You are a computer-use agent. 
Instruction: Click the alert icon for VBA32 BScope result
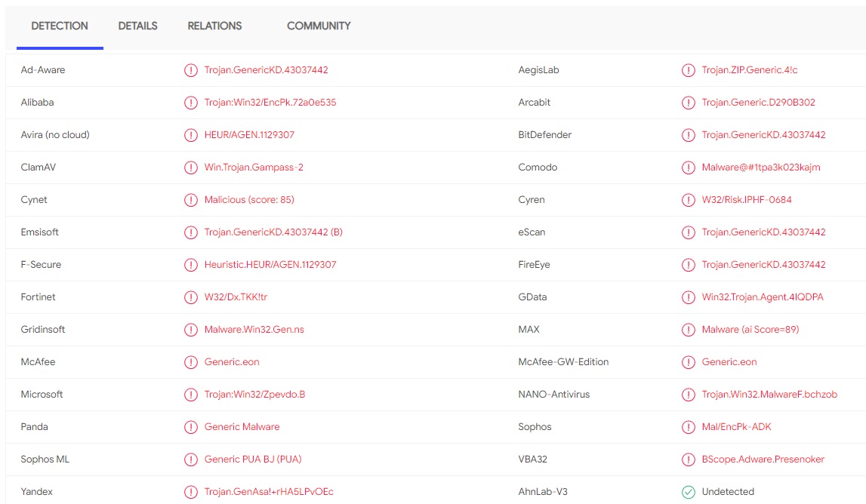[x=688, y=459]
